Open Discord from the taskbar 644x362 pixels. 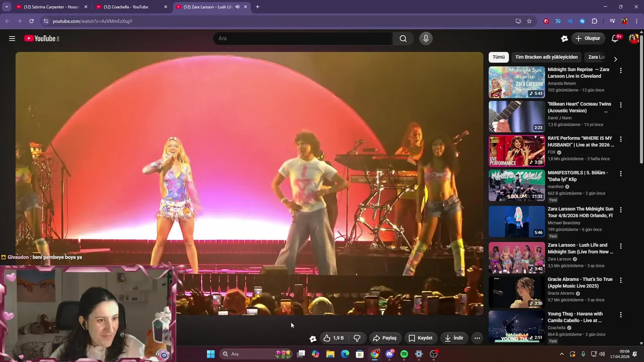pos(389,354)
